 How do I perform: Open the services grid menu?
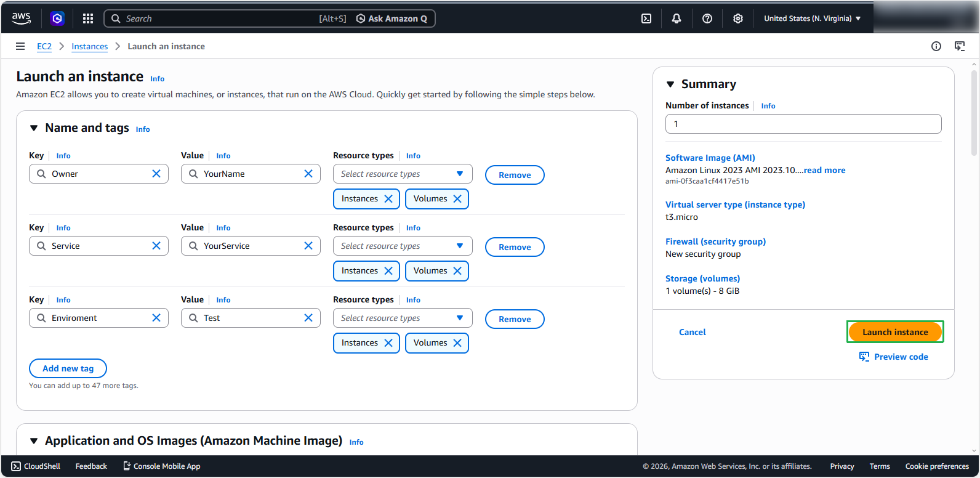pyautogui.click(x=88, y=18)
